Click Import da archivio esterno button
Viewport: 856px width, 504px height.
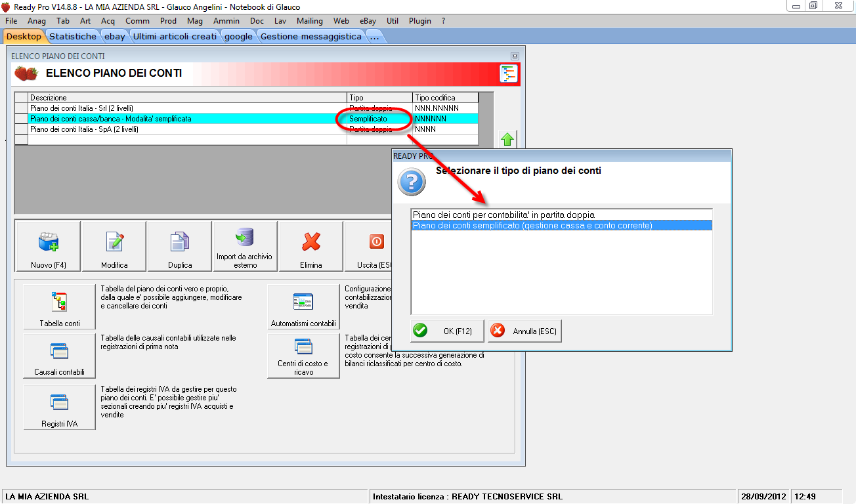pyautogui.click(x=246, y=246)
